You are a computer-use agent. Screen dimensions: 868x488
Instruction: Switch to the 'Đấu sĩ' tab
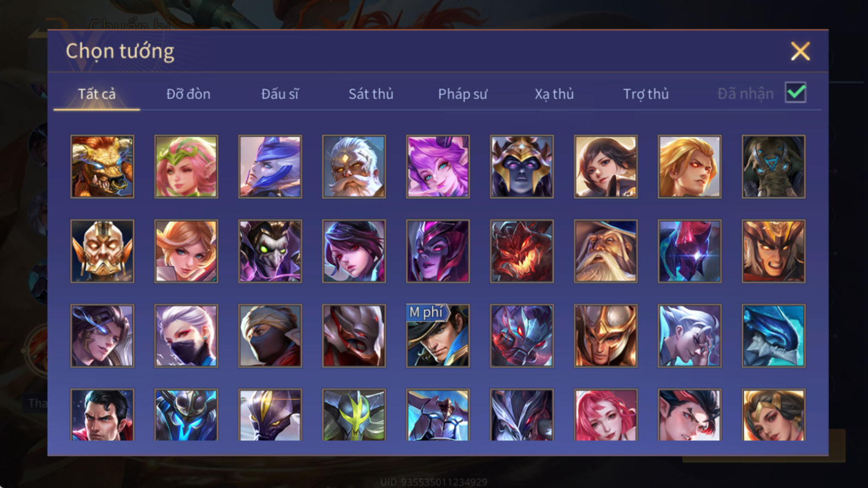[280, 94]
